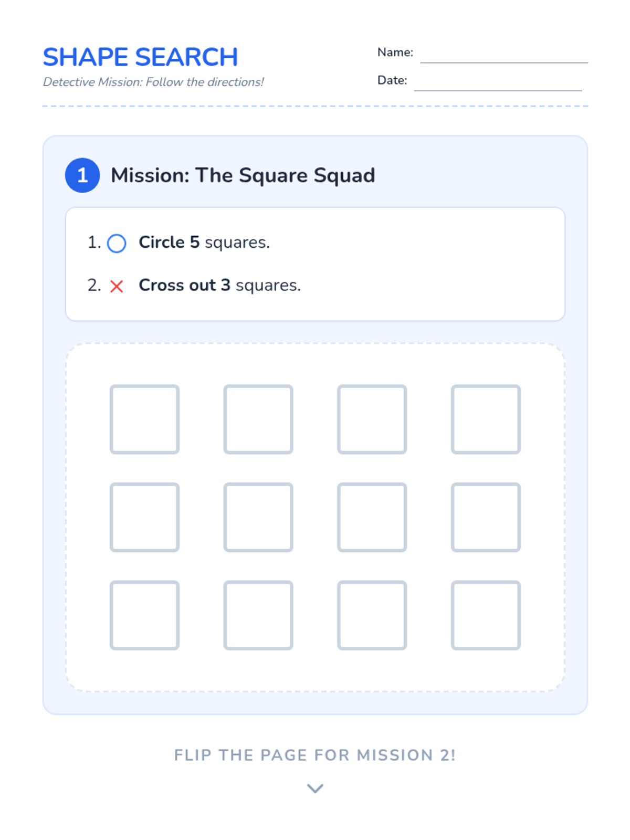
Task: Click the numbered 1 mission badge
Action: pyautogui.click(x=82, y=175)
